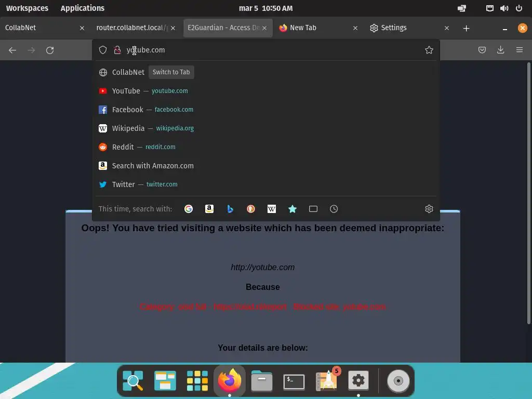Click the Firefox icon in the dock

pos(229,380)
